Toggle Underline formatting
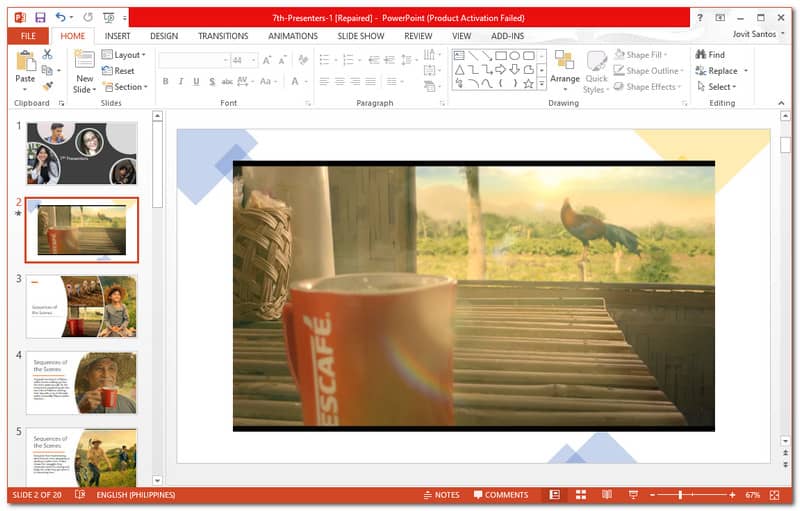 pos(196,82)
